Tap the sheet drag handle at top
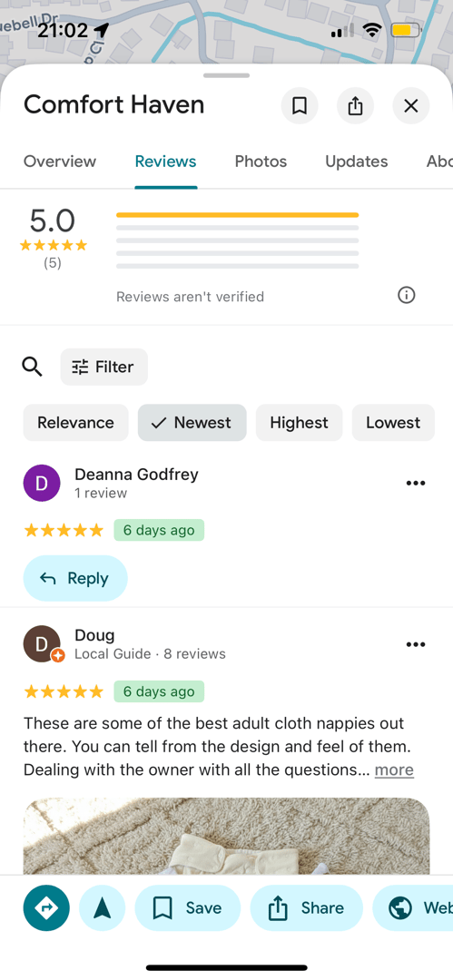Image resolution: width=453 pixels, height=980 pixels. 227,75
